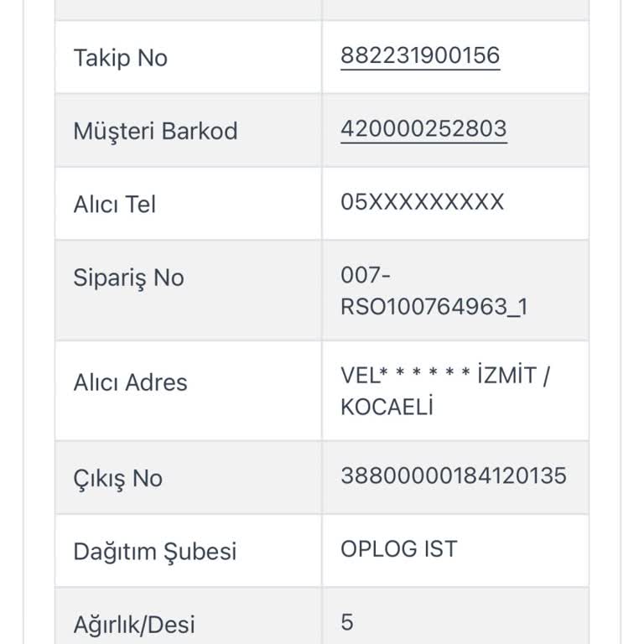This screenshot has width=644, height=644.
Task: Select the Takip No label
Action: click(x=121, y=58)
